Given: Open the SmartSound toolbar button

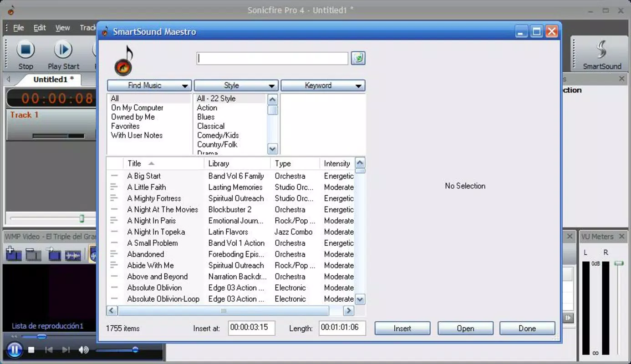Looking at the screenshot, I should click(602, 55).
